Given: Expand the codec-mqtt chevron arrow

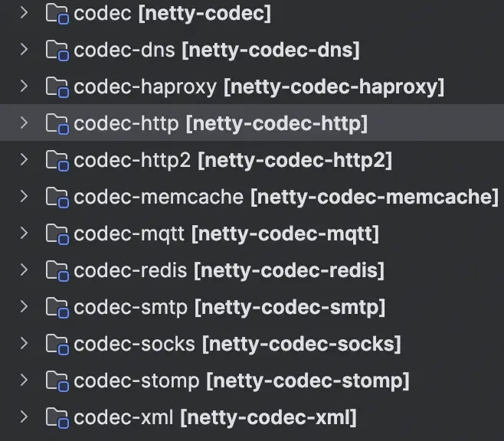Looking at the screenshot, I should (24, 234).
